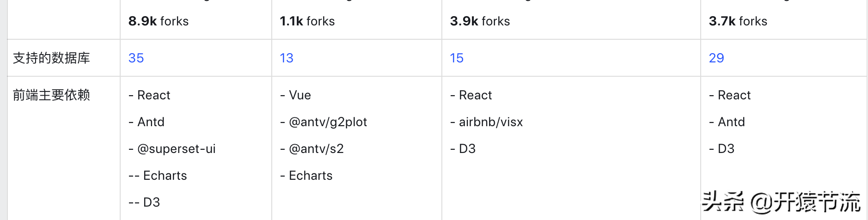
Task: Click Echarts nested under @superset-ui
Action: click(165, 176)
